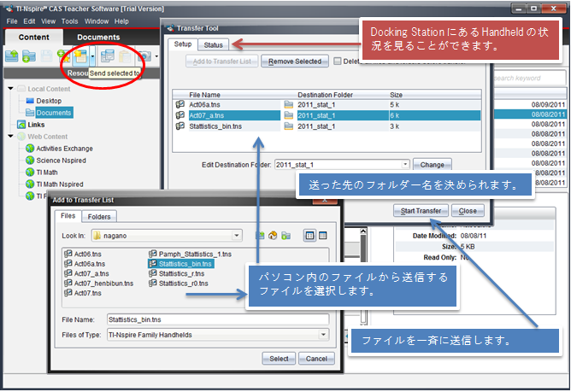Open the Edit menu

point(29,21)
